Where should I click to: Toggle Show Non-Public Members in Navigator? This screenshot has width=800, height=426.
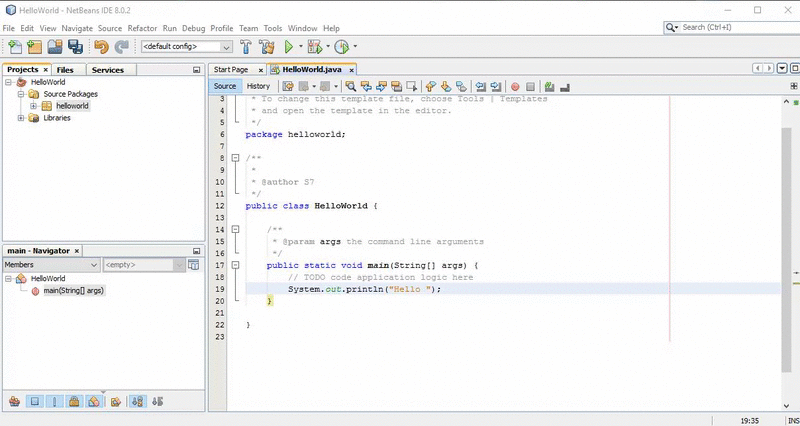(74, 402)
